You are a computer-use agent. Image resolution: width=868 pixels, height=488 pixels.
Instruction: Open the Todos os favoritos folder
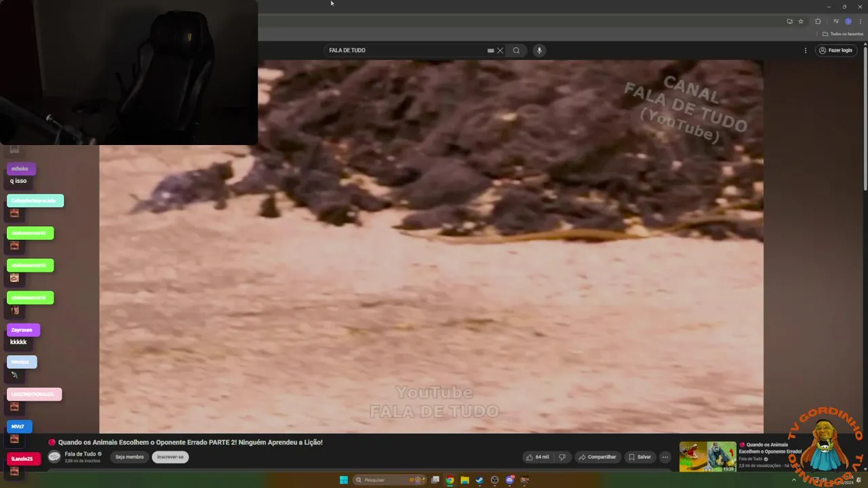[x=843, y=34]
